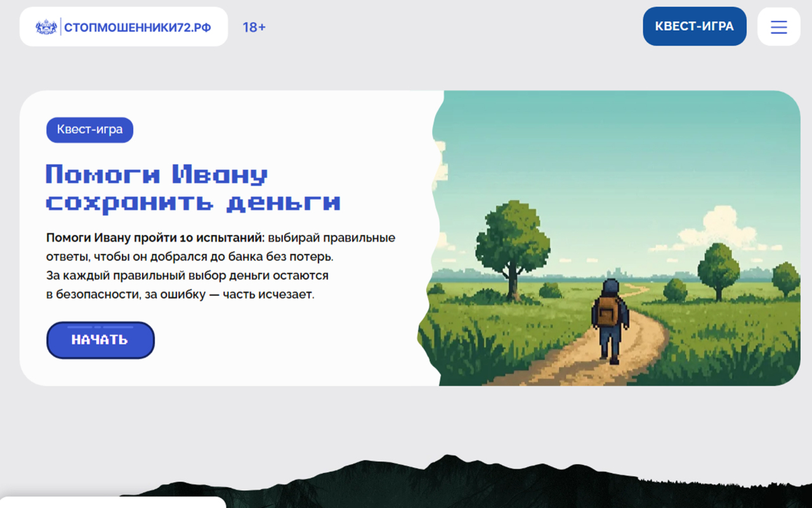This screenshot has width=812, height=508.
Task: Click the 18+ age rating label
Action: tap(254, 27)
